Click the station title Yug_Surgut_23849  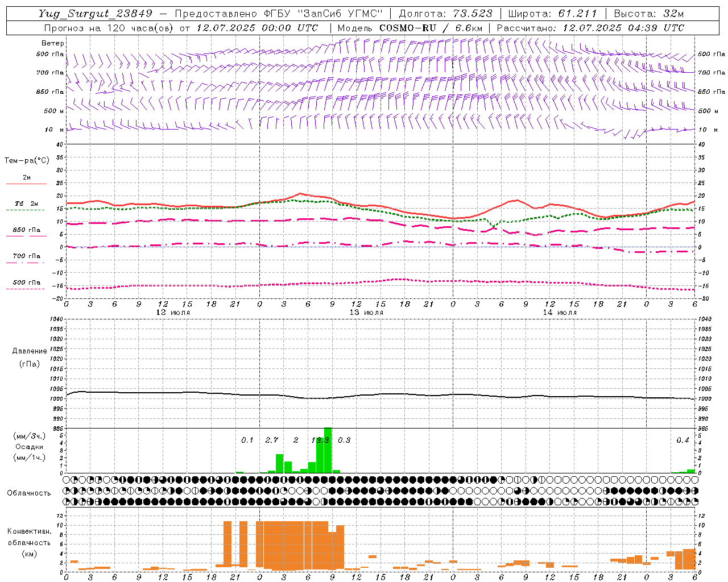95,14
